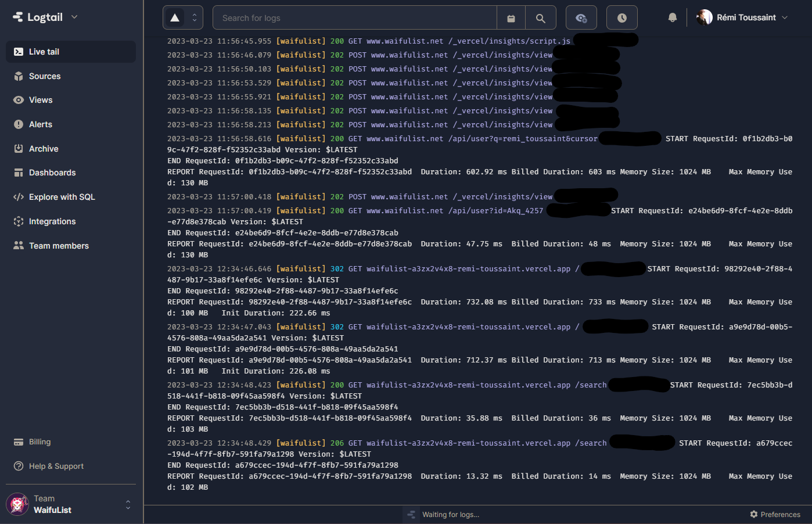Open the Billing page
Image resolution: width=812 pixels, height=524 pixels.
71,442
